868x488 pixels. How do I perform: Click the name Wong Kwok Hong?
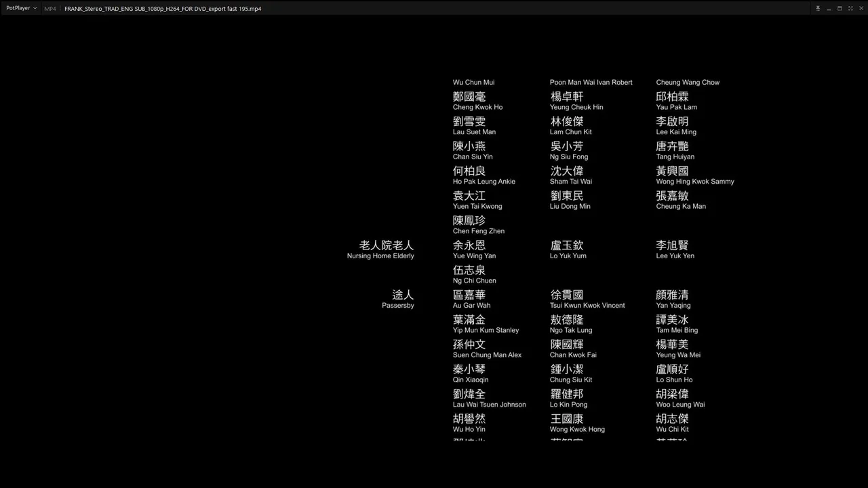click(x=578, y=430)
